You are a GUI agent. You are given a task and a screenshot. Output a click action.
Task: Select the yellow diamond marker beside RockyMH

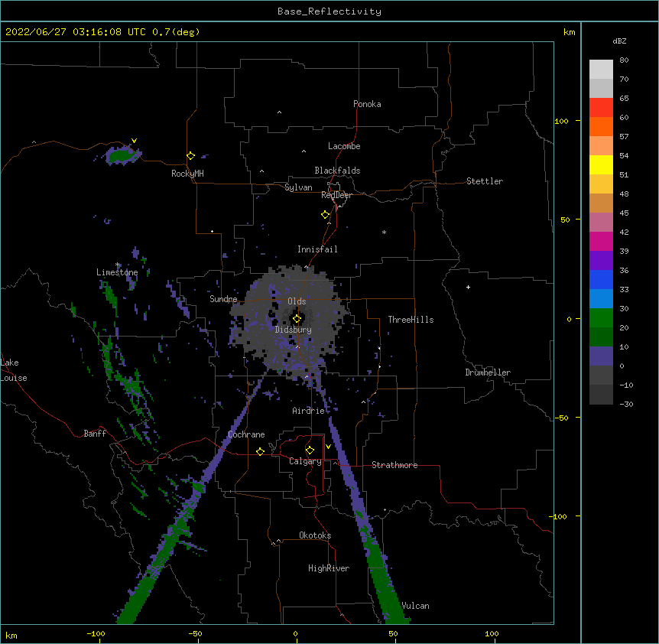[191, 156]
